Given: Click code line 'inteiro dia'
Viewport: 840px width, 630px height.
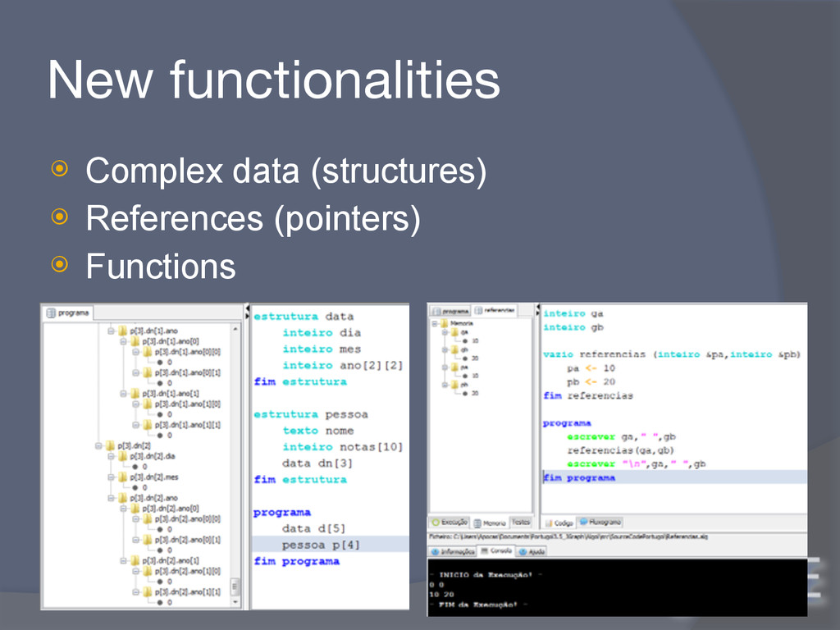Looking at the screenshot, I should (322, 333).
